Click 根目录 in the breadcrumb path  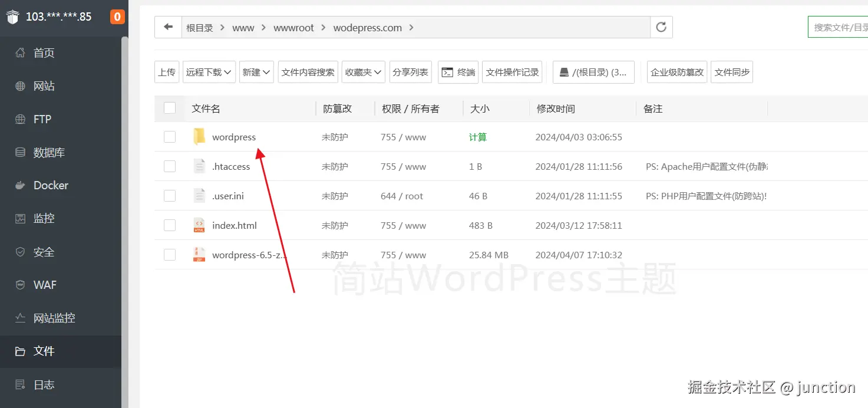[x=200, y=28]
